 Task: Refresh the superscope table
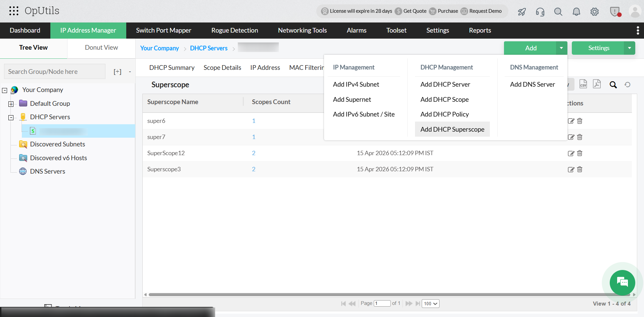tap(628, 85)
